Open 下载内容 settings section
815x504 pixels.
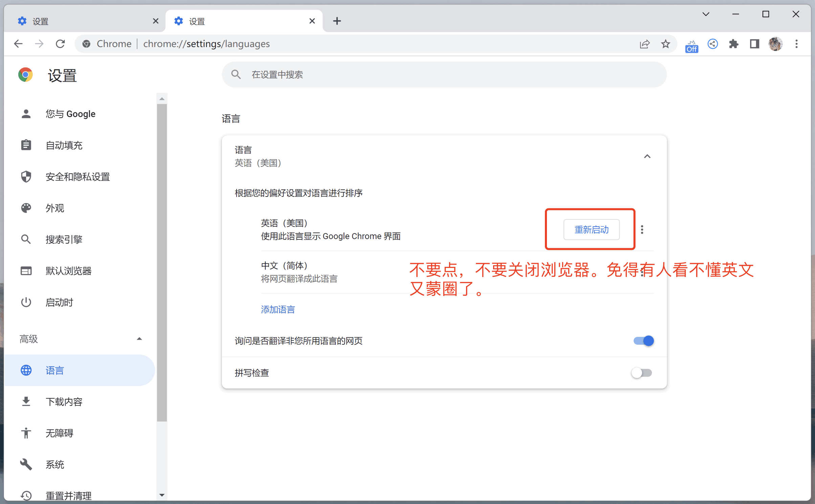[80, 402]
